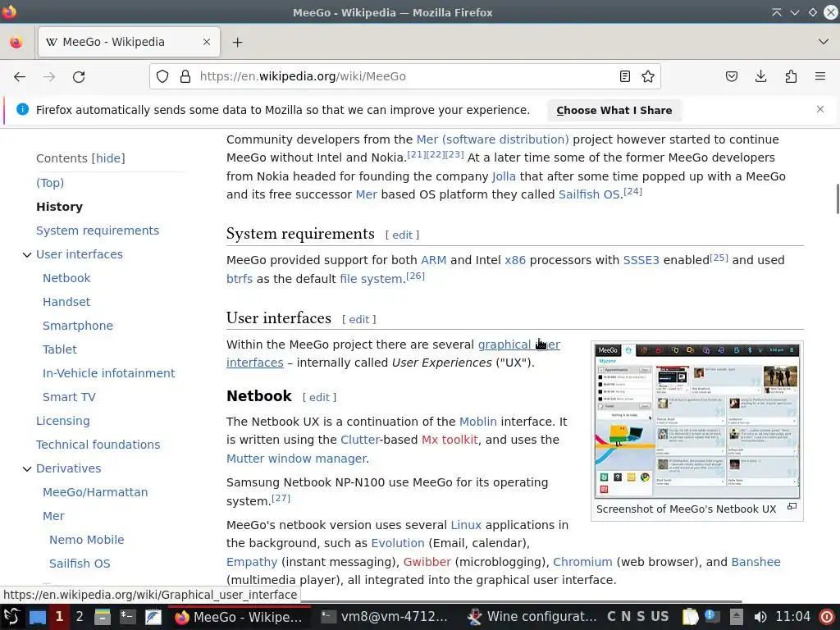Open the red power logout icon
840x630 pixels.
pyautogui.click(x=827, y=617)
